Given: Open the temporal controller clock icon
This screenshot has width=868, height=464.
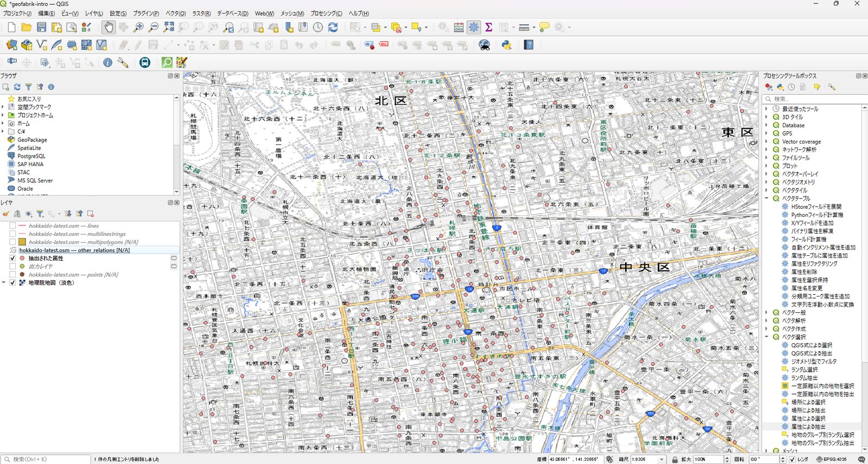Looking at the screenshot, I should click(318, 27).
